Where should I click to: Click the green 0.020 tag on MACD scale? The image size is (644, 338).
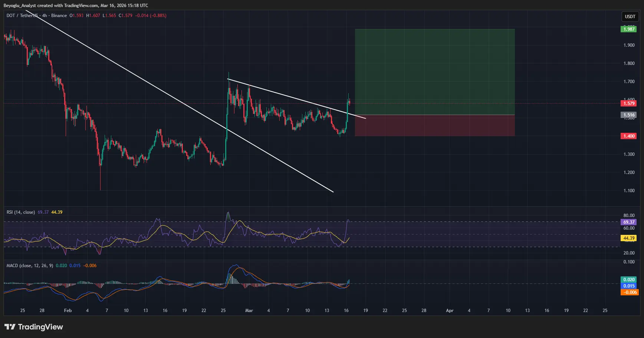[x=629, y=280]
